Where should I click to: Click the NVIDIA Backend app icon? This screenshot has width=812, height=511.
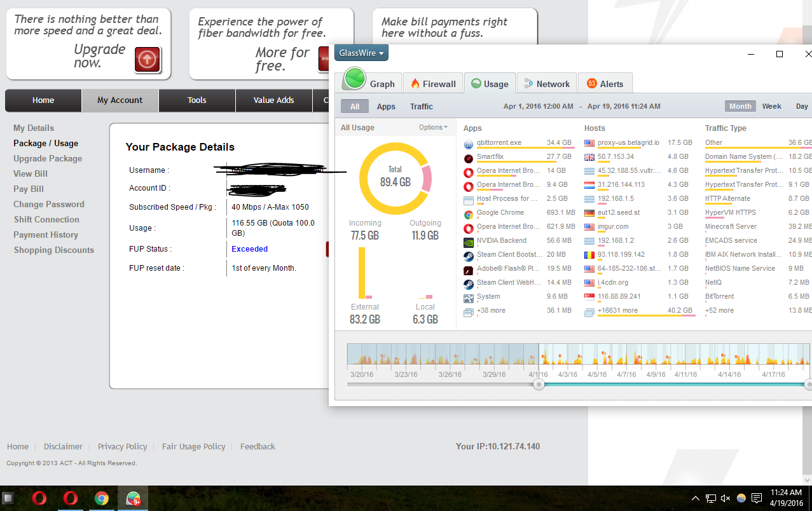469,242
